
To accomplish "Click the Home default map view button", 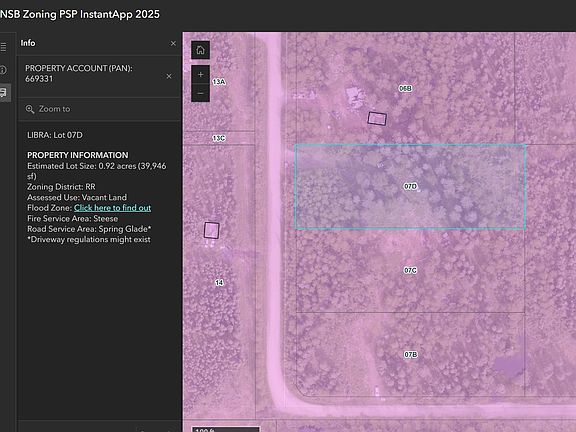I will [x=200, y=50].
